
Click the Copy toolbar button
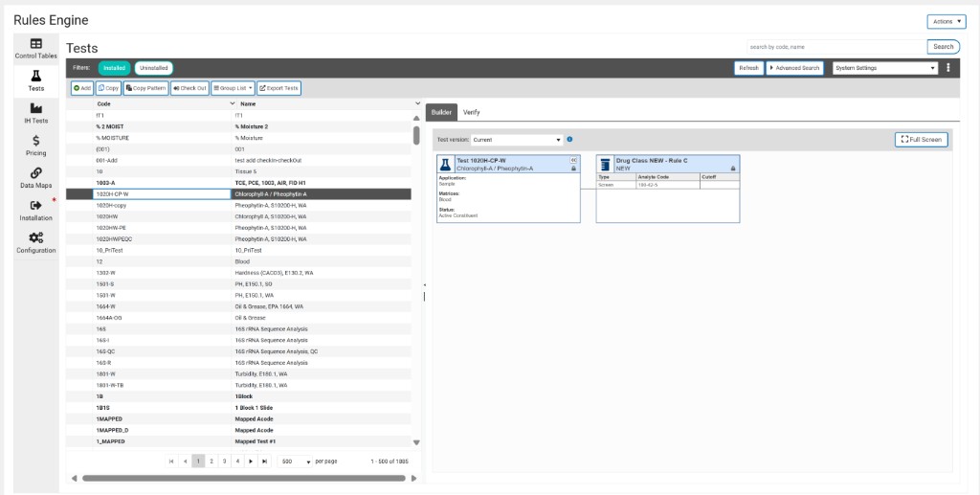109,88
